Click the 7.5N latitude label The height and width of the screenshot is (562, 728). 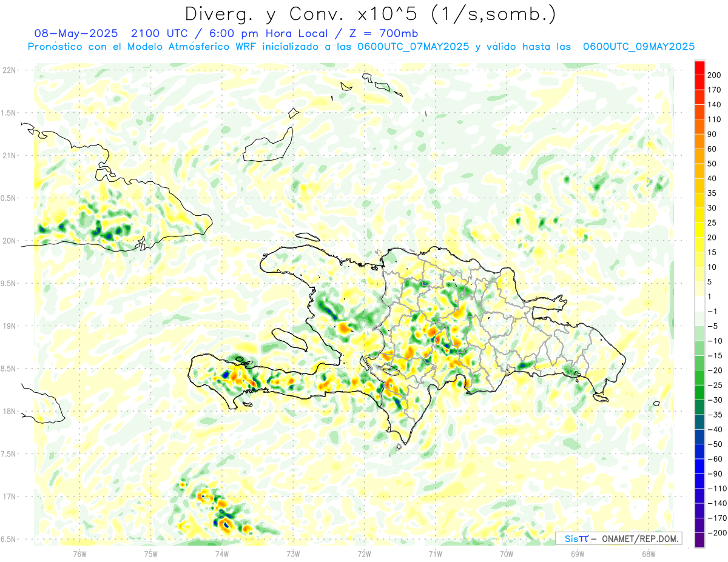tap(8, 453)
